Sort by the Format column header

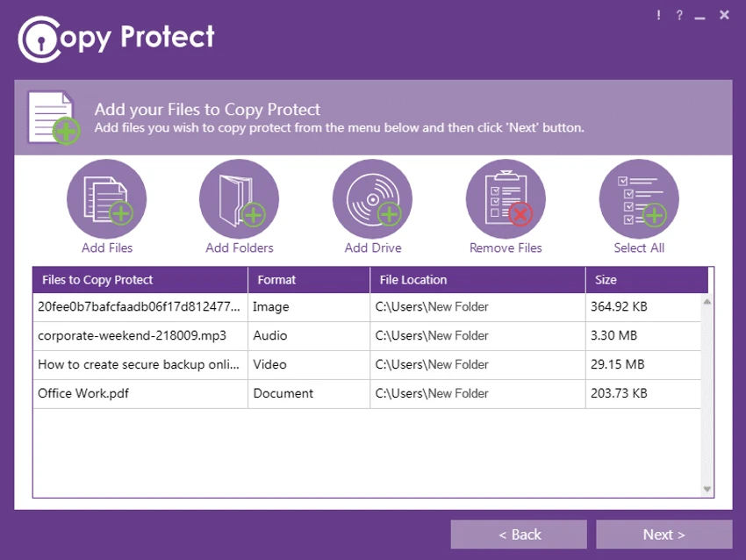pyautogui.click(x=309, y=280)
